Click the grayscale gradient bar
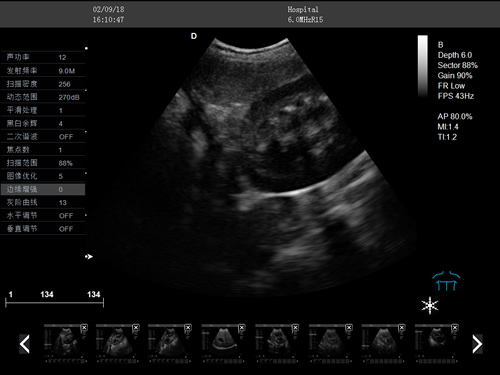Image resolution: width=500 pixels, height=375 pixels. click(423, 66)
